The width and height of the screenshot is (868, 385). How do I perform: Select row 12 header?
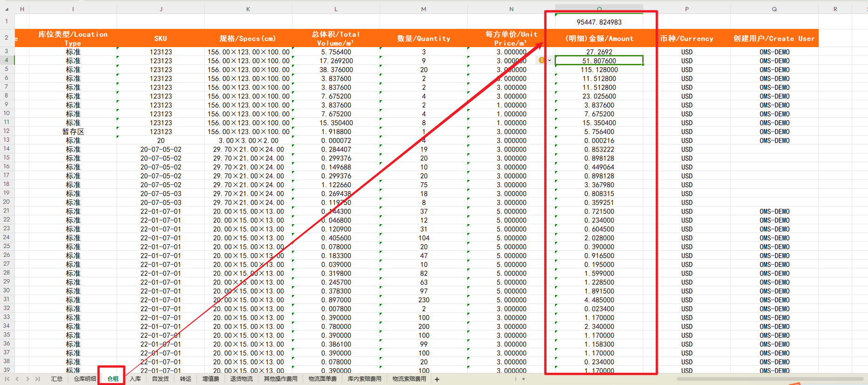7,131
